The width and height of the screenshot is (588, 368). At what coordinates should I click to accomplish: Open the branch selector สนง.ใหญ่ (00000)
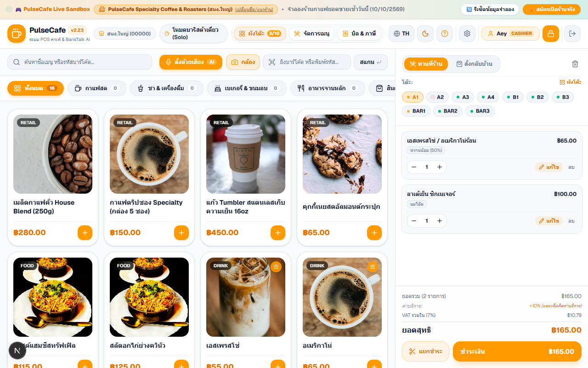(x=125, y=34)
